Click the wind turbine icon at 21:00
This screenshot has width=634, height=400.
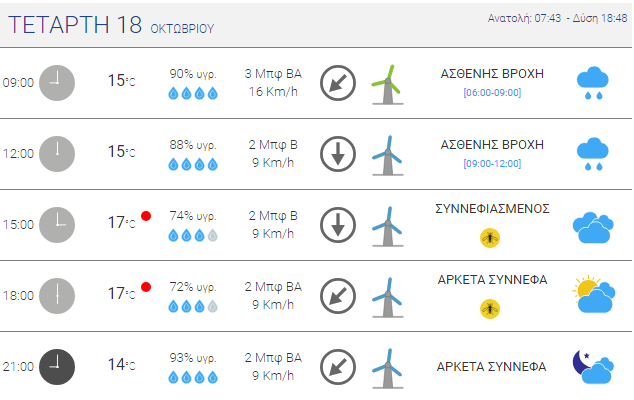(387, 368)
